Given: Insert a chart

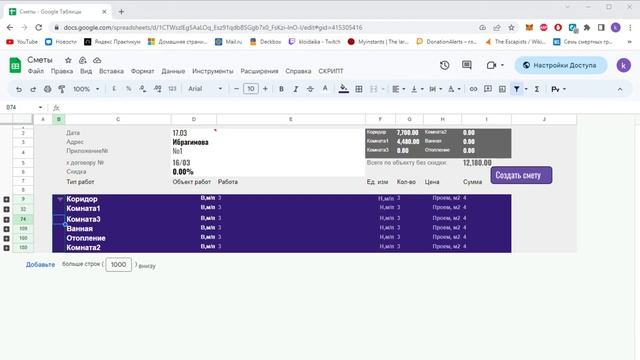Looking at the screenshot, I should 502,89.
